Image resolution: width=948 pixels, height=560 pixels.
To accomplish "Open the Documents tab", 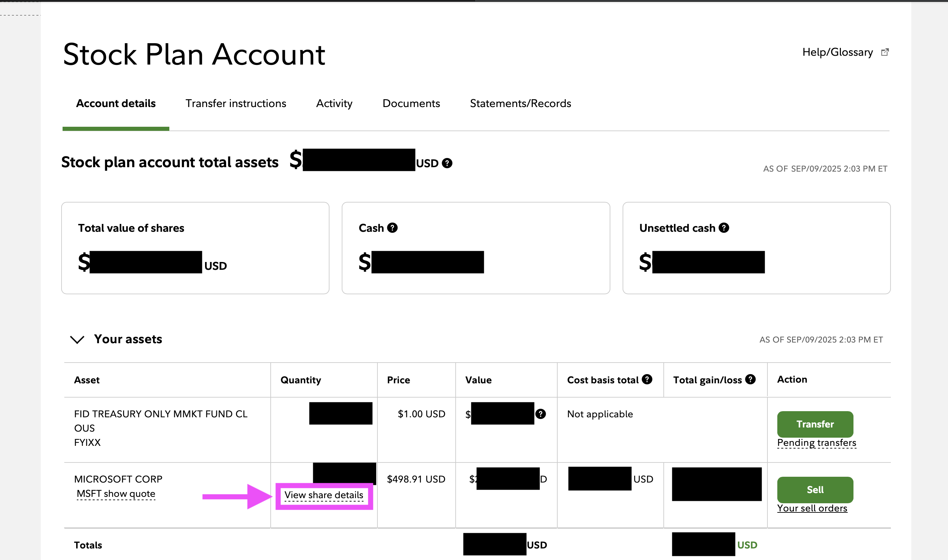I will coord(411,103).
